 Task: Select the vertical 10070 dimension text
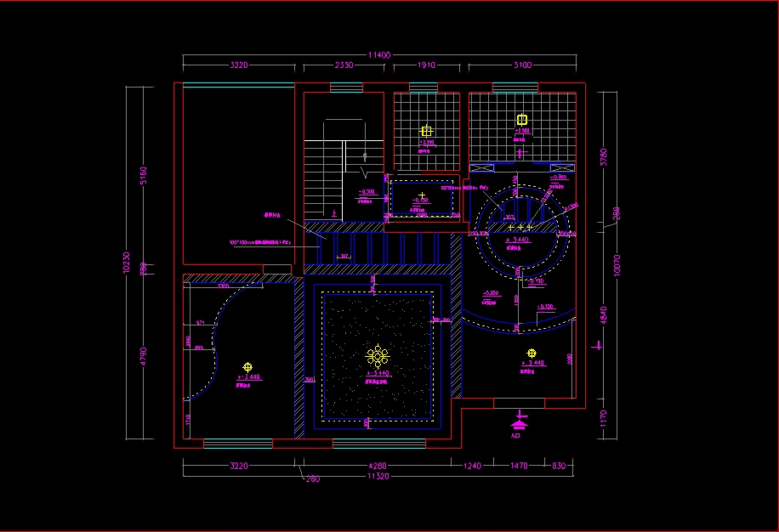pyautogui.click(x=617, y=265)
